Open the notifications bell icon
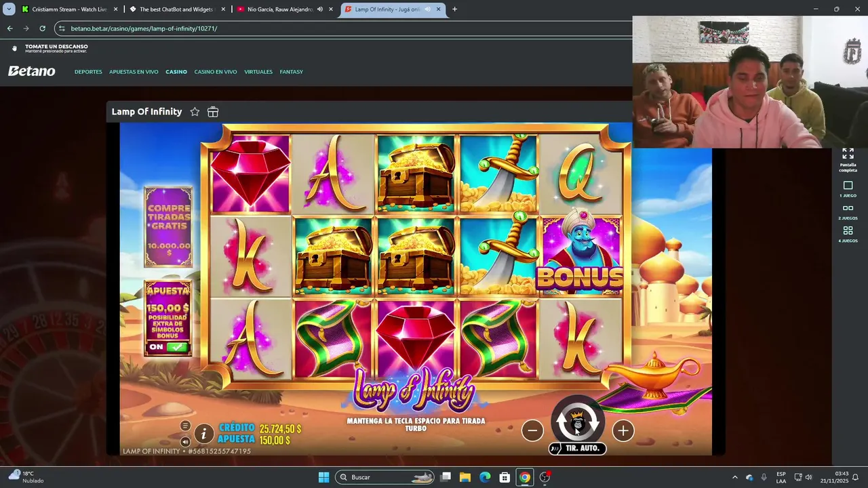This screenshot has width=868, height=488. [x=856, y=477]
